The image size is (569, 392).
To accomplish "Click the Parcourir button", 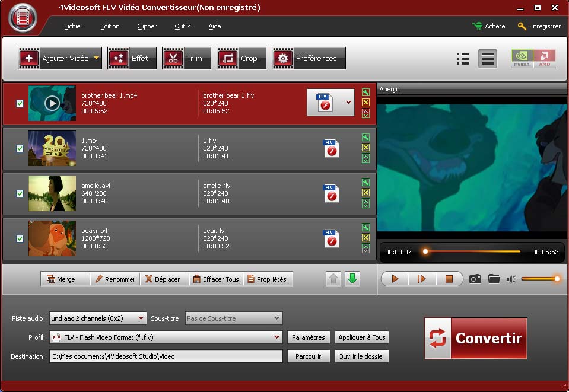I will click(x=309, y=356).
